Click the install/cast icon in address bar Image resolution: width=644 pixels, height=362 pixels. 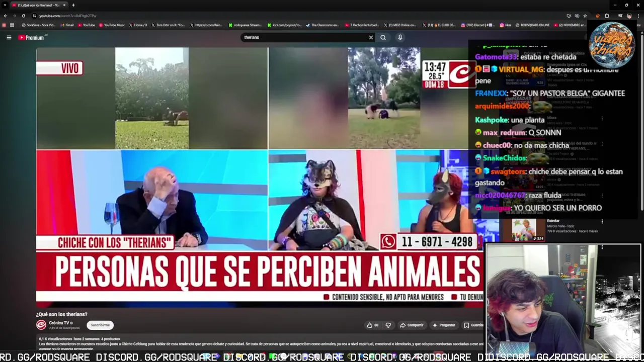point(569,16)
